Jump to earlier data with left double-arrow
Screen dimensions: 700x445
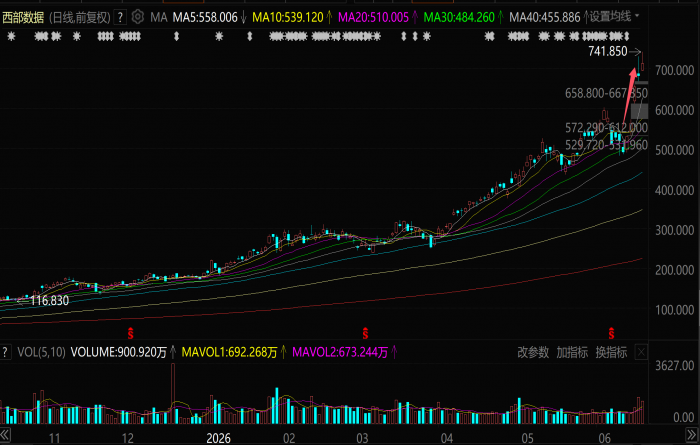click(x=5, y=435)
